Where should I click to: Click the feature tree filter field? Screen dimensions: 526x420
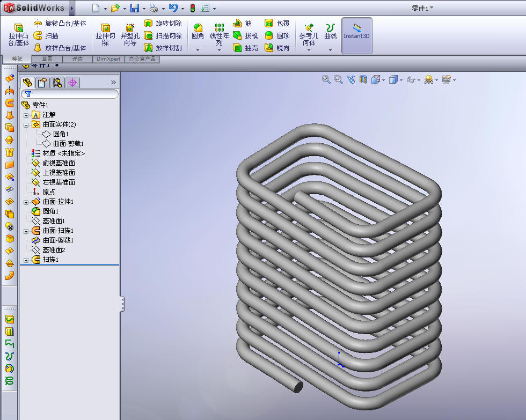click(69, 94)
